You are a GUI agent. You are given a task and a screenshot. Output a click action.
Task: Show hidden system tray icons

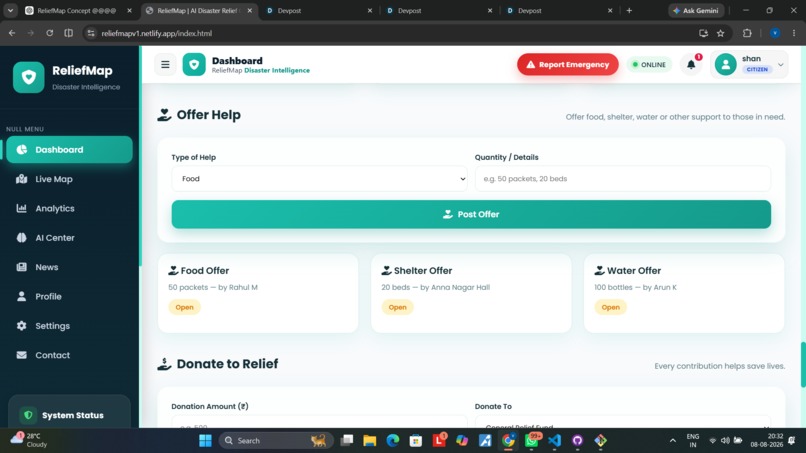point(672,441)
